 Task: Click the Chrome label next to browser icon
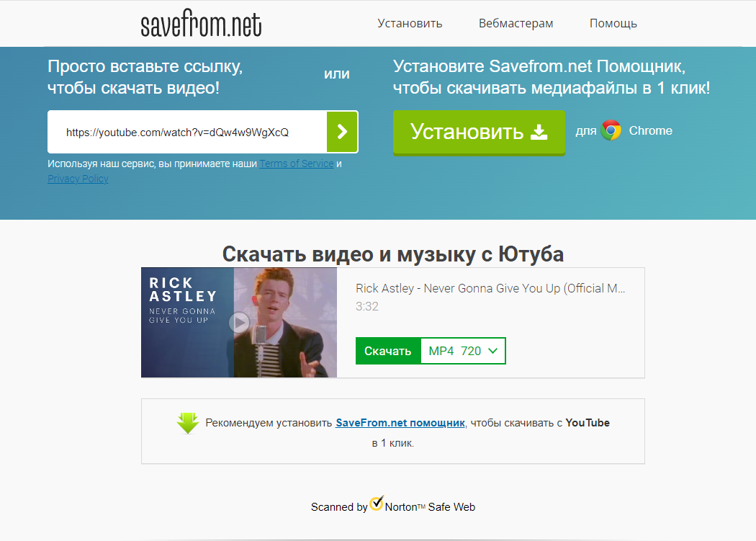[x=650, y=131]
